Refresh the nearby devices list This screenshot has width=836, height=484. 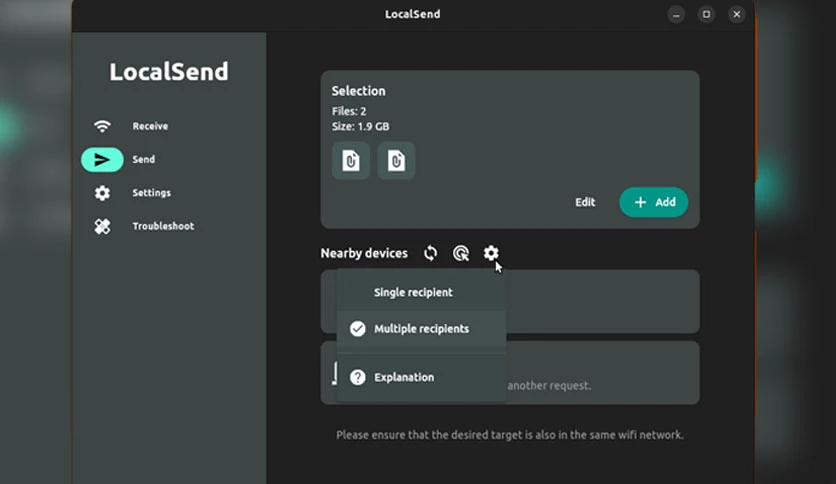pyautogui.click(x=431, y=253)
